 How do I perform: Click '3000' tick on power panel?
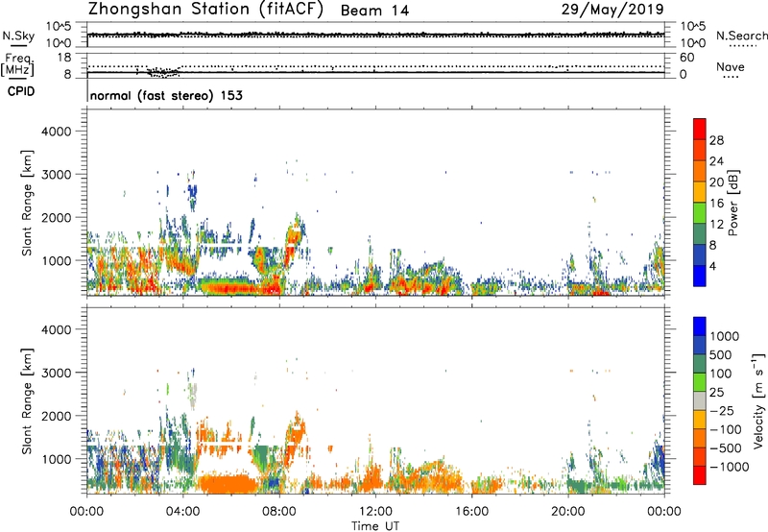56,175
